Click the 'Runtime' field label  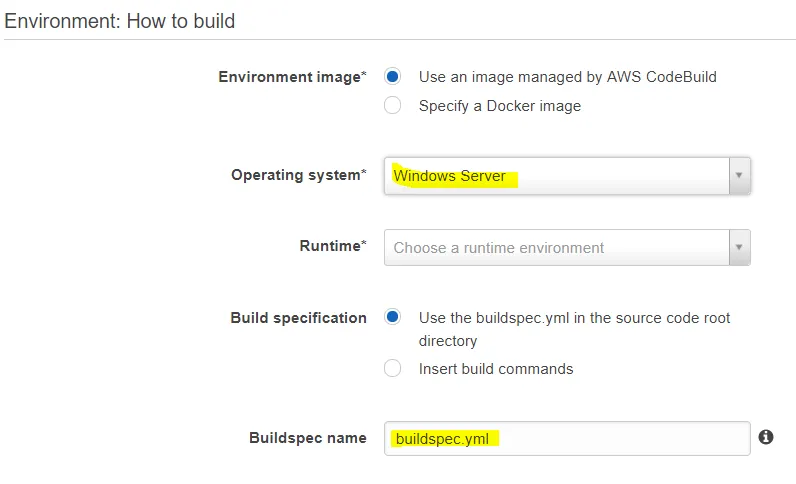pos(332,246)
